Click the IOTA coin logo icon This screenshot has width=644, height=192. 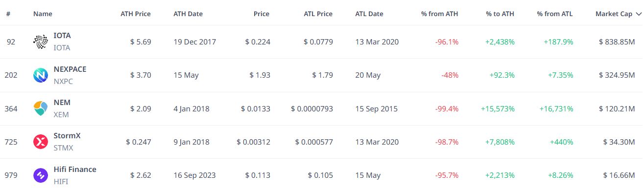point(40,42)
